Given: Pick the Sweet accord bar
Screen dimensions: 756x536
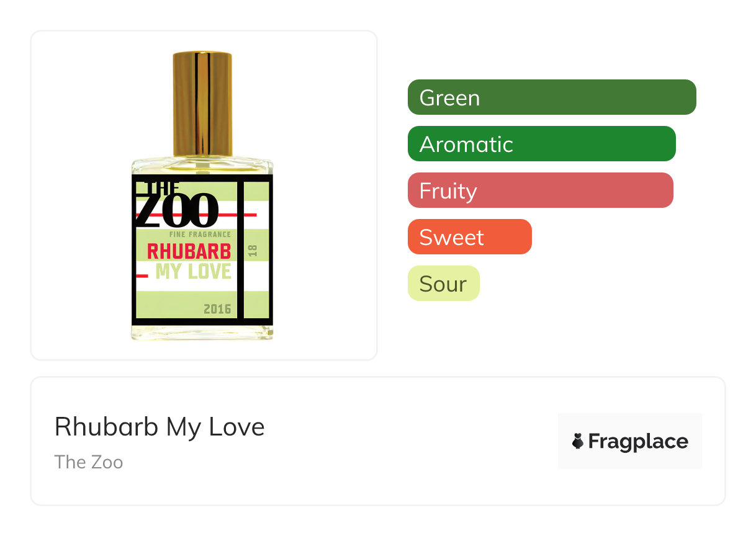Looking at the screenshot, I should (469, 237).
